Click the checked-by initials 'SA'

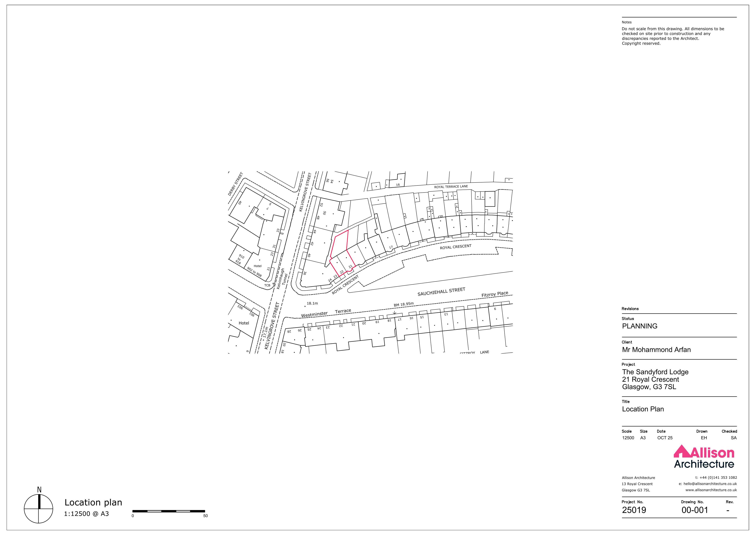734,438
